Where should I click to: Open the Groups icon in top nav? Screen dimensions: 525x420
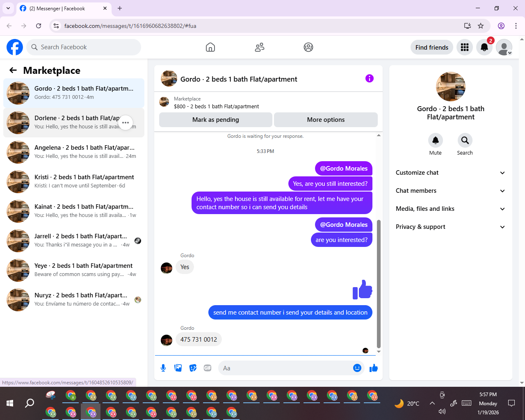click(308, 47)
